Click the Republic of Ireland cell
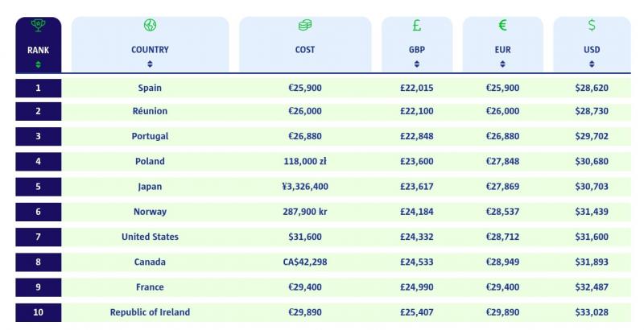The height and width of the screenshot is (330, 644). click(x=150, y=312)
